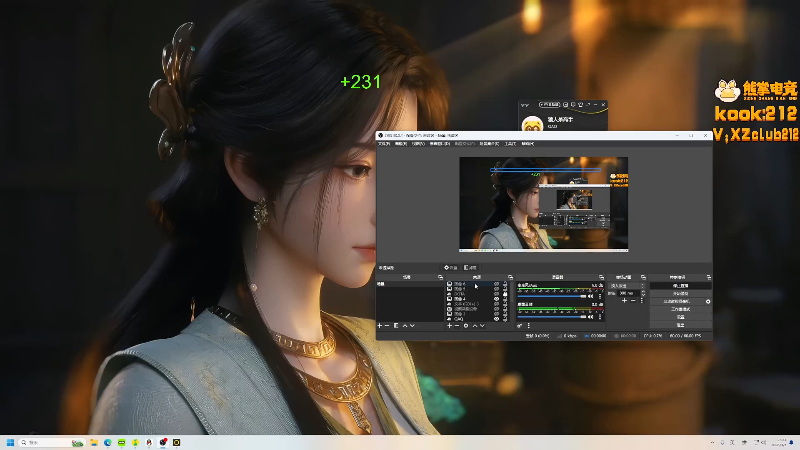Remove the selected source with the minus icon
Screen dimensions: 800x450
coord(457,326)
